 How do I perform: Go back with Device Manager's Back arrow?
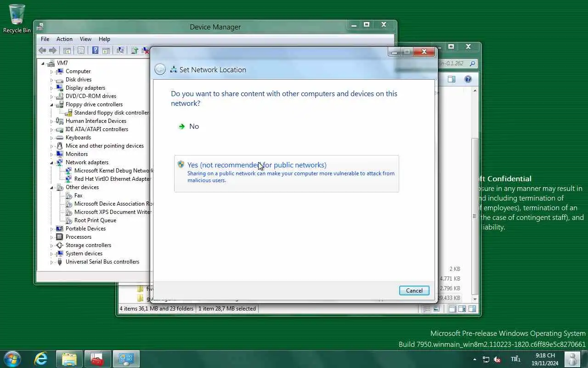point(42,51)
